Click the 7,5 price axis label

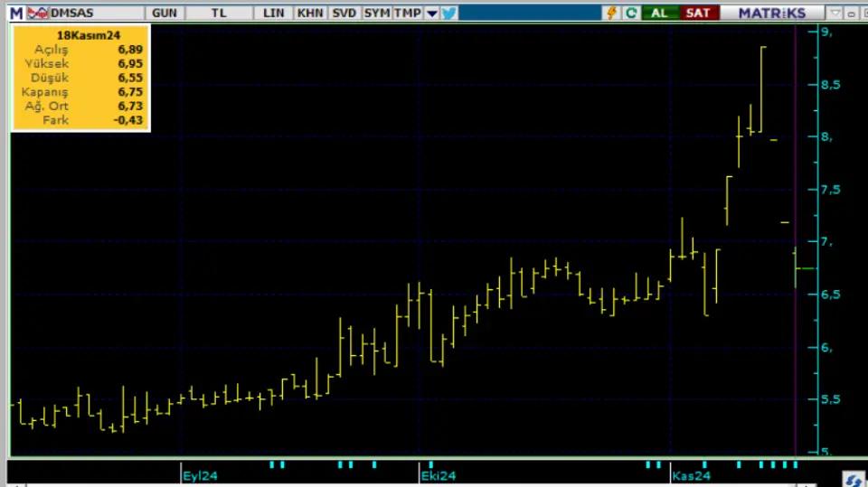[x=830, y=190]
